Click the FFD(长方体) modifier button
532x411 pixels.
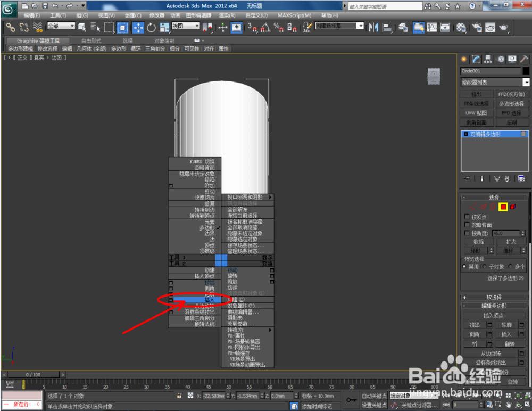(x=512, y=94)
